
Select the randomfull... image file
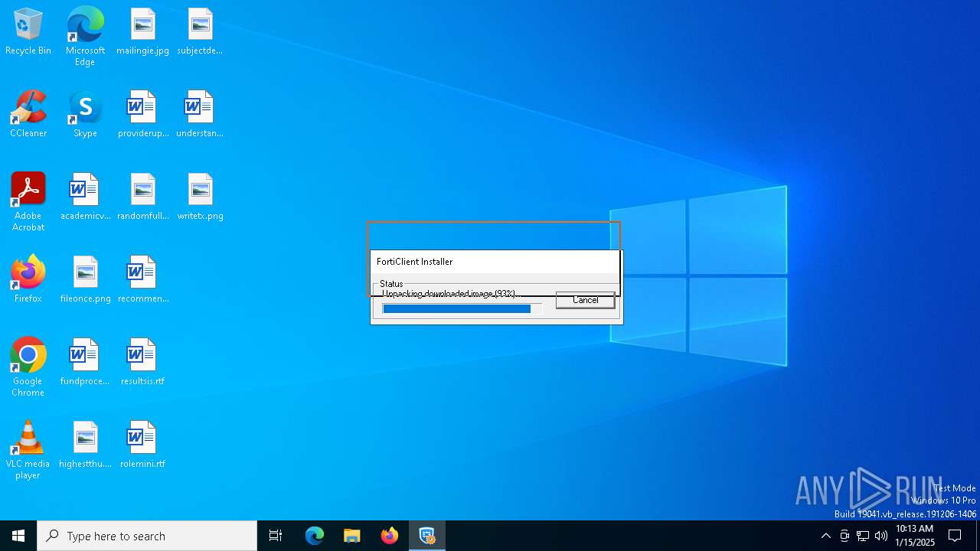142,197
